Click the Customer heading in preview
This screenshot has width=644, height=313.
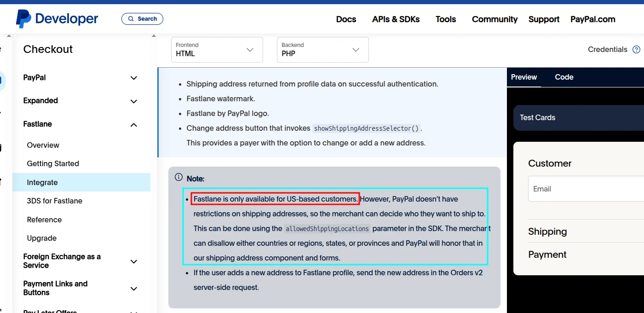pyautogui.click(x=550, y=163)
